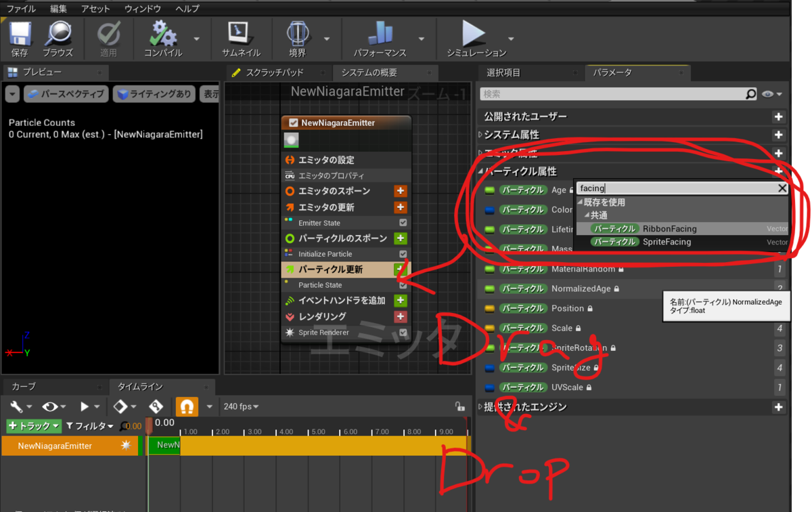
Task: Switch to the スクラッチパッド tab
Action: (274, 72)
